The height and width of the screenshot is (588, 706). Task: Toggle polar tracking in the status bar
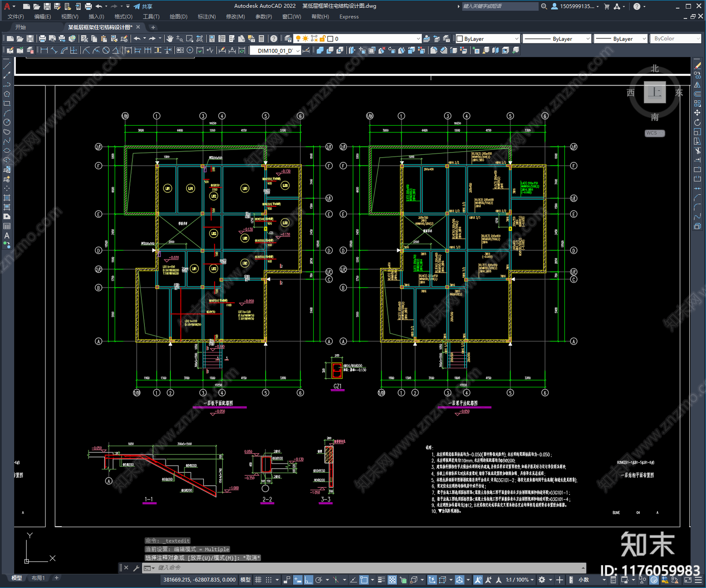pos(319,580)
